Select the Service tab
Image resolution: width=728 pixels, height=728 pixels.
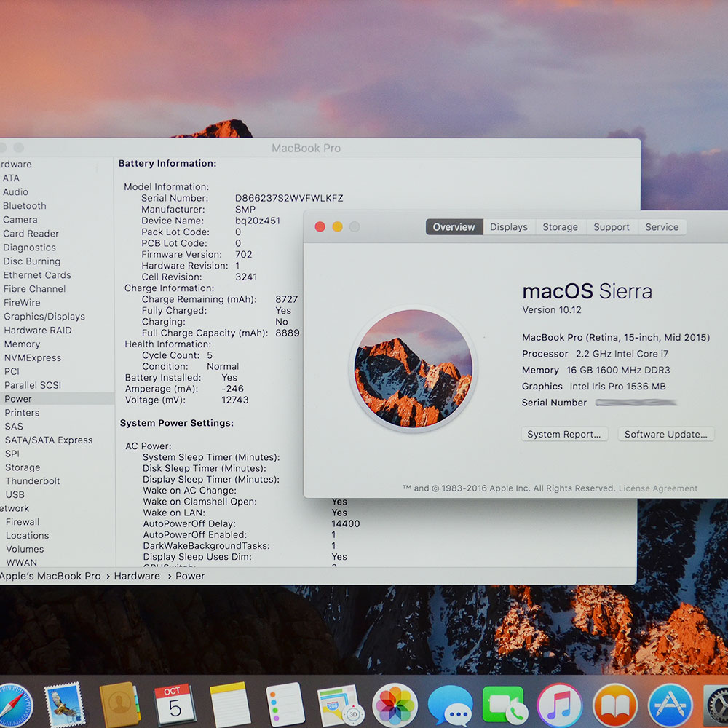[662, 227]
